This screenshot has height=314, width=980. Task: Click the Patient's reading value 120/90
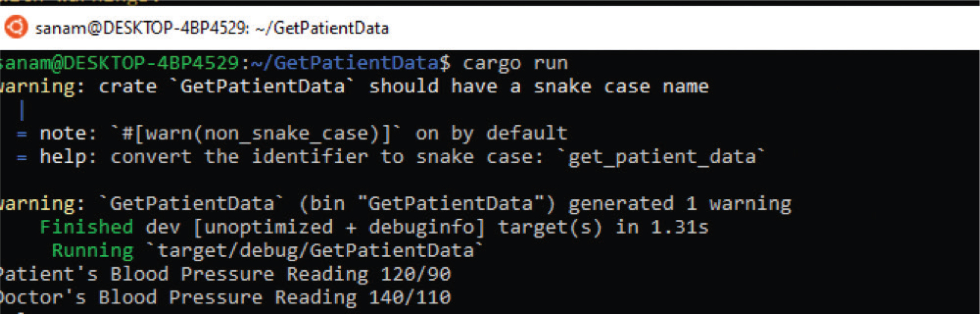coord(416,274)
